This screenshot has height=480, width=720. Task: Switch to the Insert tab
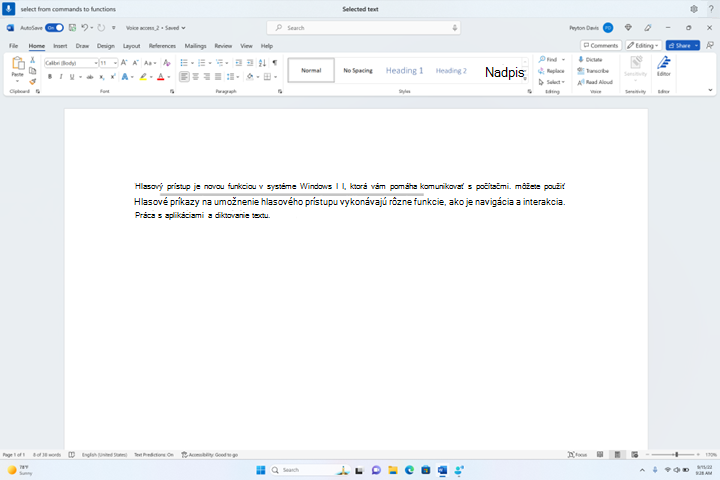60,46
